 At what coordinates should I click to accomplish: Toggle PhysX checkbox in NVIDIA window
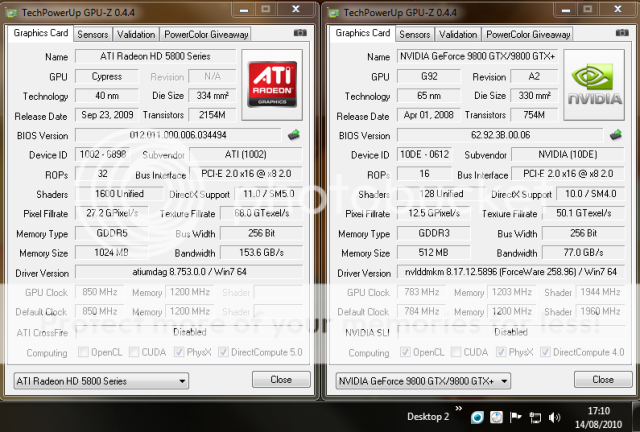501,352
